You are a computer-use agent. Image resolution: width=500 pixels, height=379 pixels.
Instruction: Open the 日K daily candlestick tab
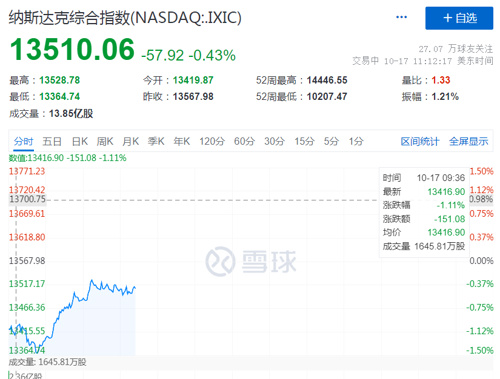pyautogui.click(x=80, y=141)
